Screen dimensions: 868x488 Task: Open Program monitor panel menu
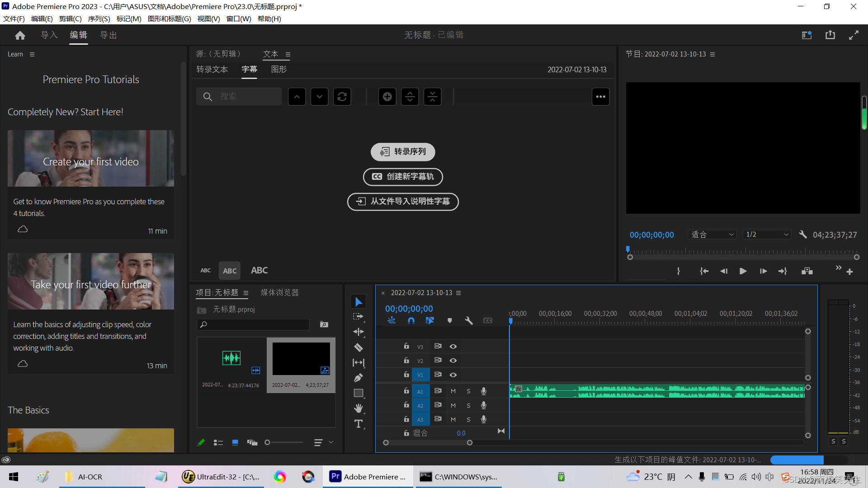pyautogui.click(x=712, y=54)
